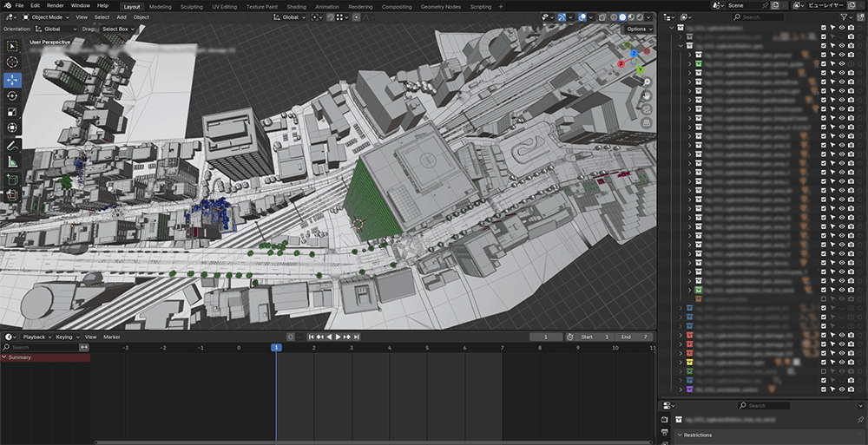Select the Measure tool
The image size is (868, 445).
point(12,161)
